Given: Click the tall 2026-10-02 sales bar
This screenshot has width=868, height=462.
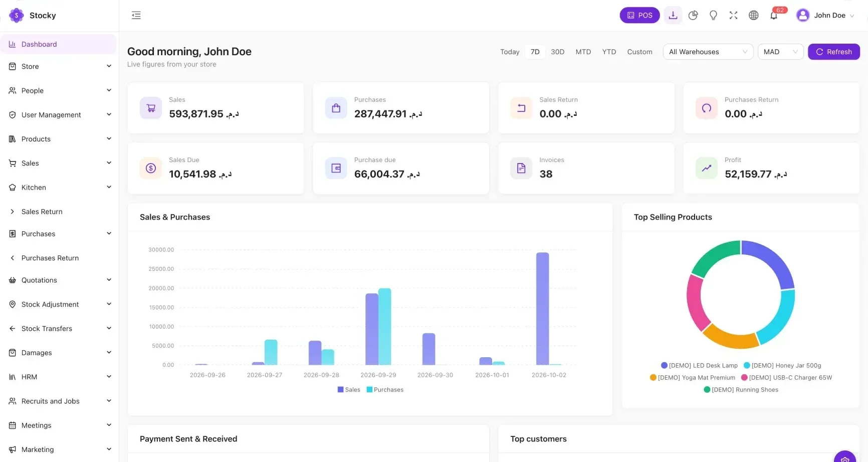Looking at the screenshot, I should 542,309.
